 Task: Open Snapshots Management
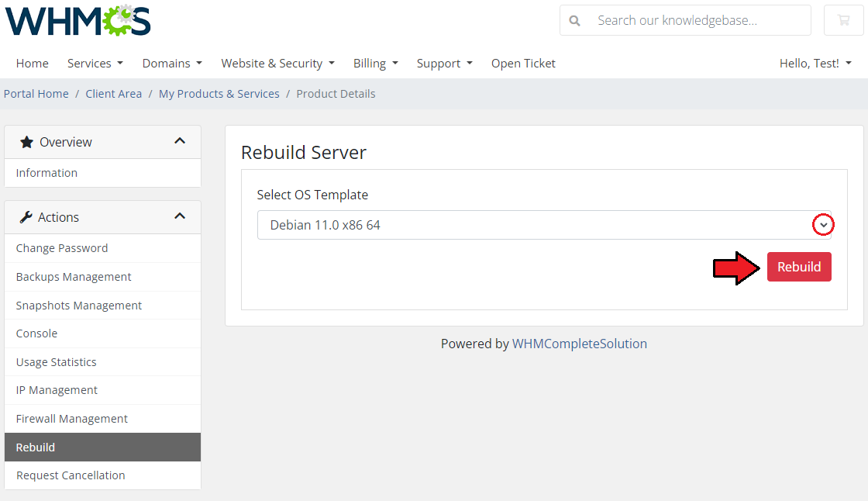(102, 306)
